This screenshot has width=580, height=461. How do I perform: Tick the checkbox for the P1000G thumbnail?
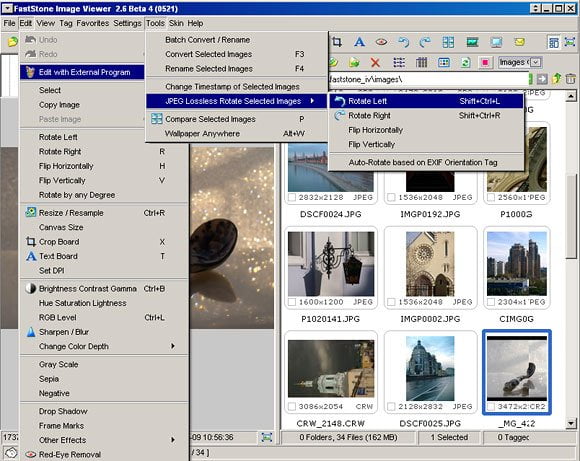click(491, 197)
